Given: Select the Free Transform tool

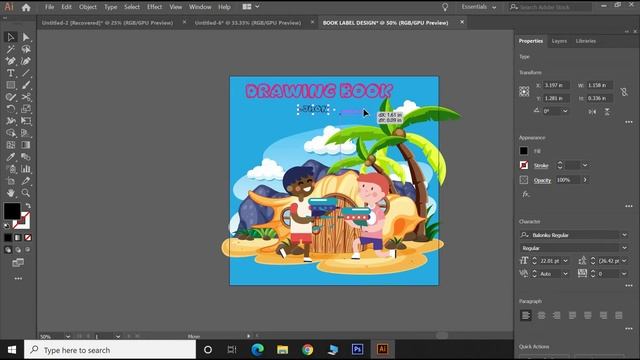Looking at the screenshot, I should [26, 121].
